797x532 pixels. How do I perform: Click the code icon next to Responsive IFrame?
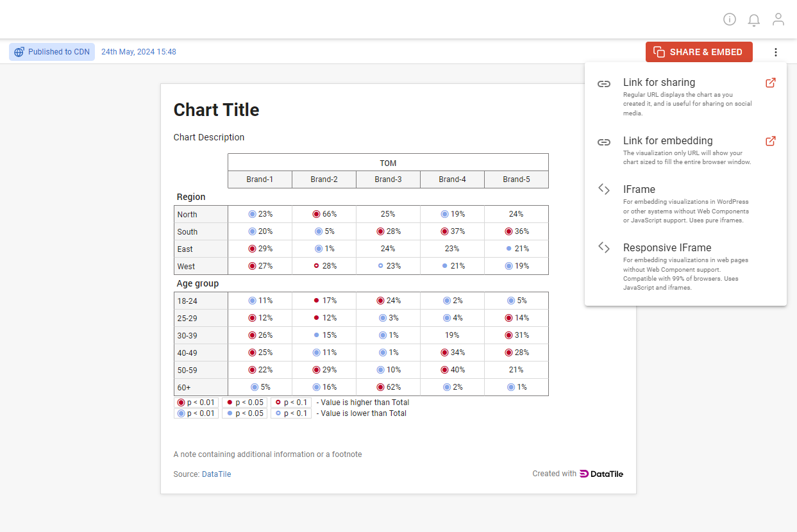click(x=603, y=247)
